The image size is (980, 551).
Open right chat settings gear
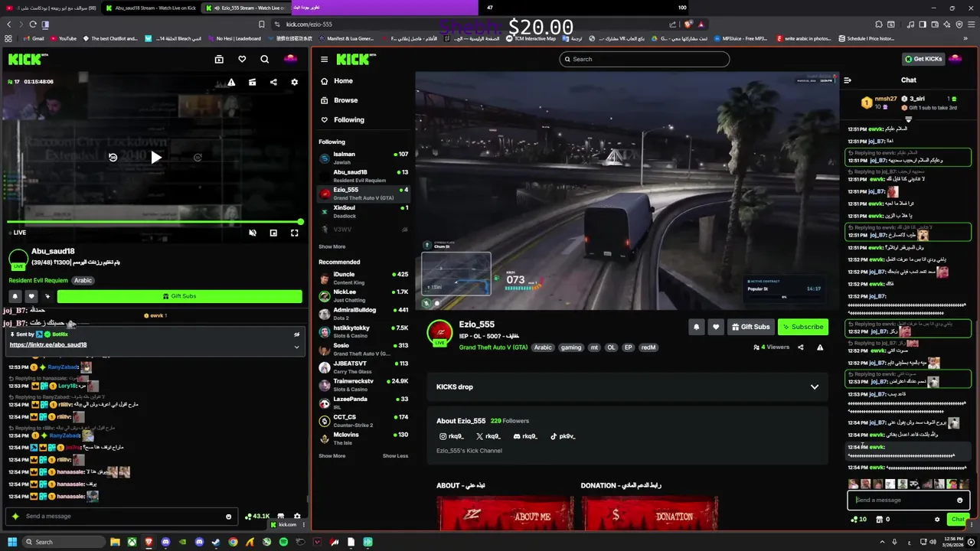coord(937,520)
